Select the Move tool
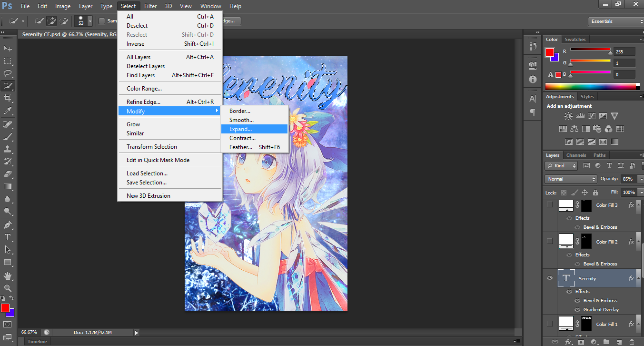The width and height of the screenshot is (644, 346). pyautogui.click(x=8, y=49)
